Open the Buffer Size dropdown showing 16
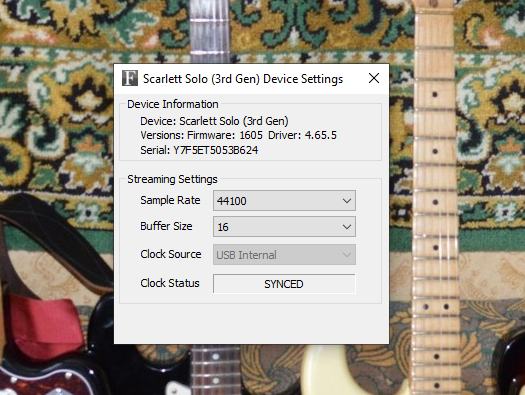Viewport: 525px width, 395px height. tap(284, 227)
